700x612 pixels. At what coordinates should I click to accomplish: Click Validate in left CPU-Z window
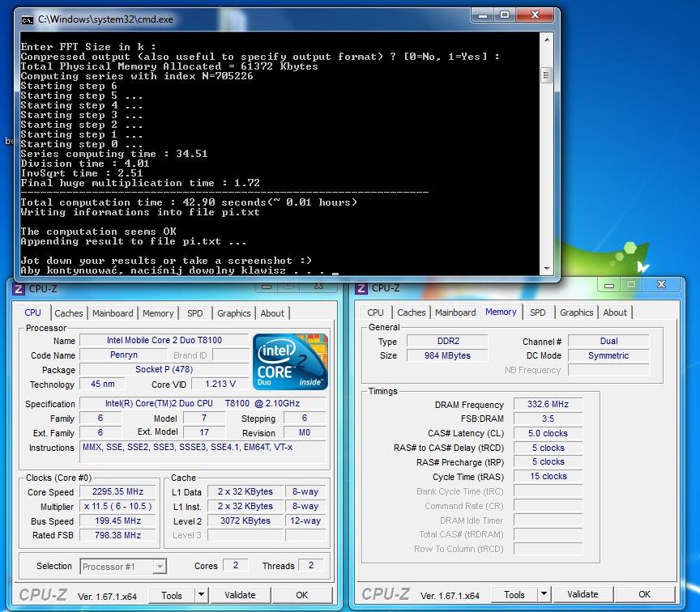coord(240,595)
